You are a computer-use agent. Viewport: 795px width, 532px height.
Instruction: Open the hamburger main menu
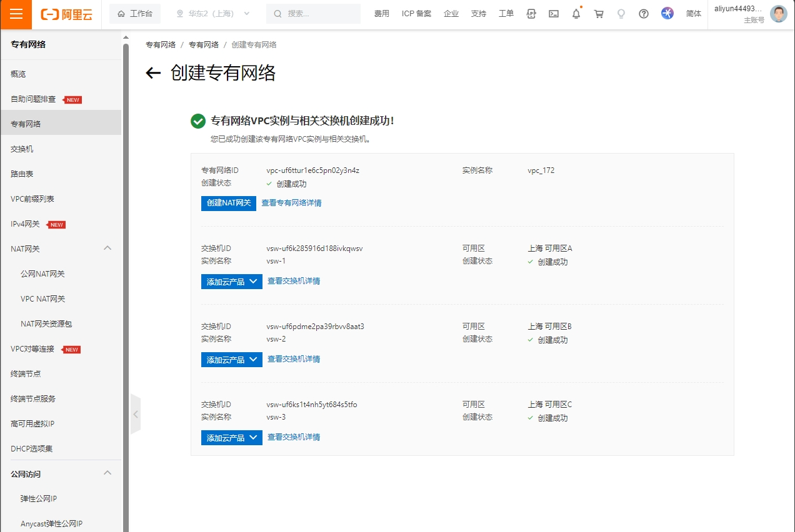(16, 14)
